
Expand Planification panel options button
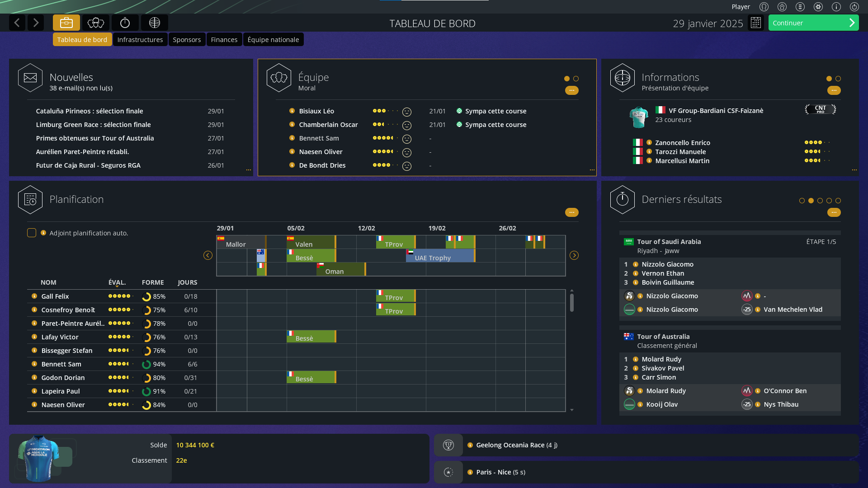click(572, 212)
